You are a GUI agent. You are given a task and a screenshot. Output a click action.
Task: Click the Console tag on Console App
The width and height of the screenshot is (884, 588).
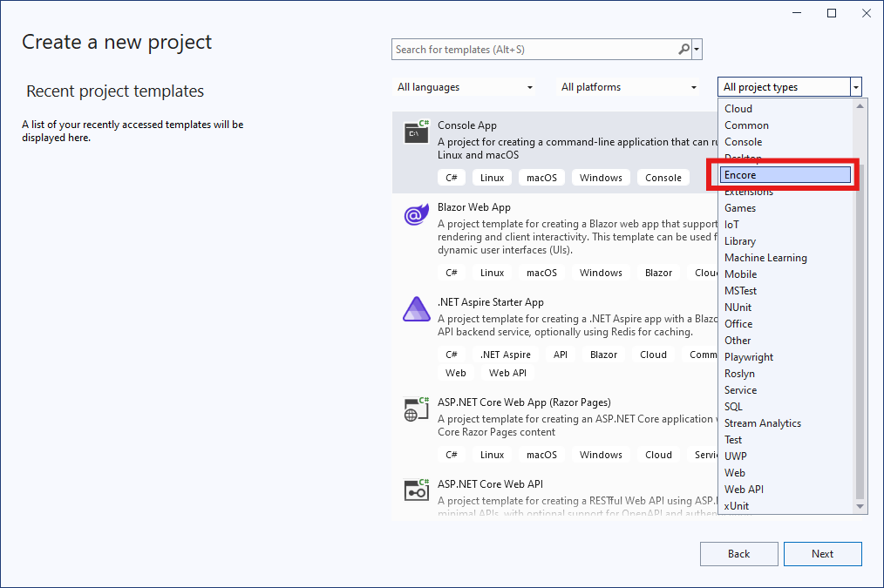[663, 178]
